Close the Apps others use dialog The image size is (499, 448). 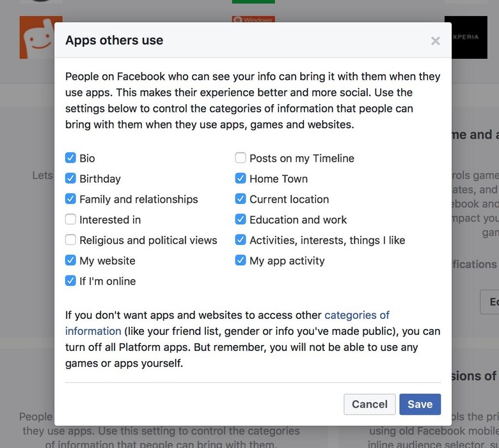coord(436,41)
